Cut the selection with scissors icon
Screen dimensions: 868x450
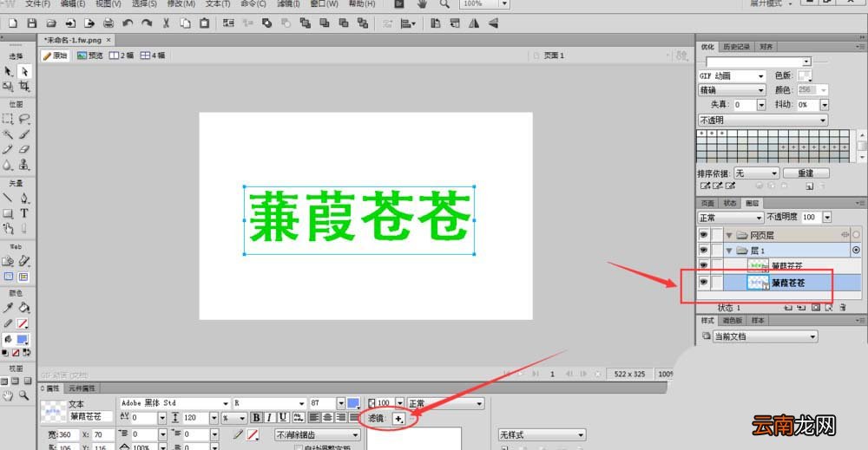pyautogui.click(x=166, y=23)
